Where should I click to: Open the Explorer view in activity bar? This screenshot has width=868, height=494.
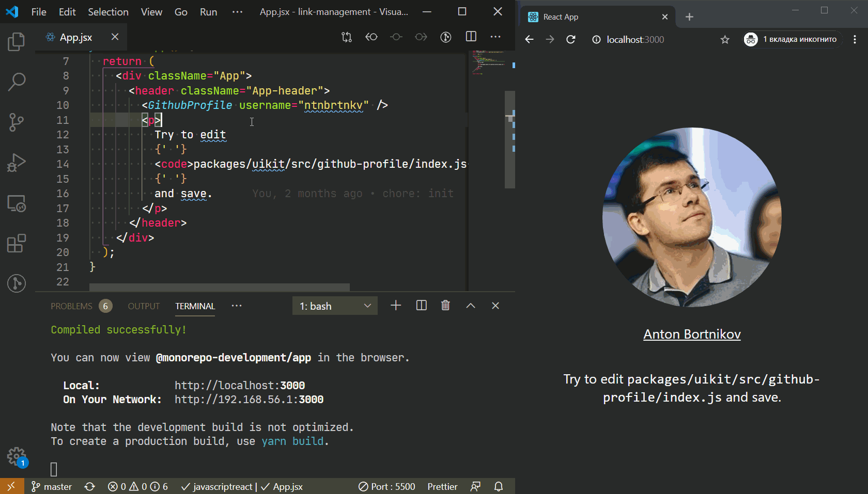pos(17,42)
